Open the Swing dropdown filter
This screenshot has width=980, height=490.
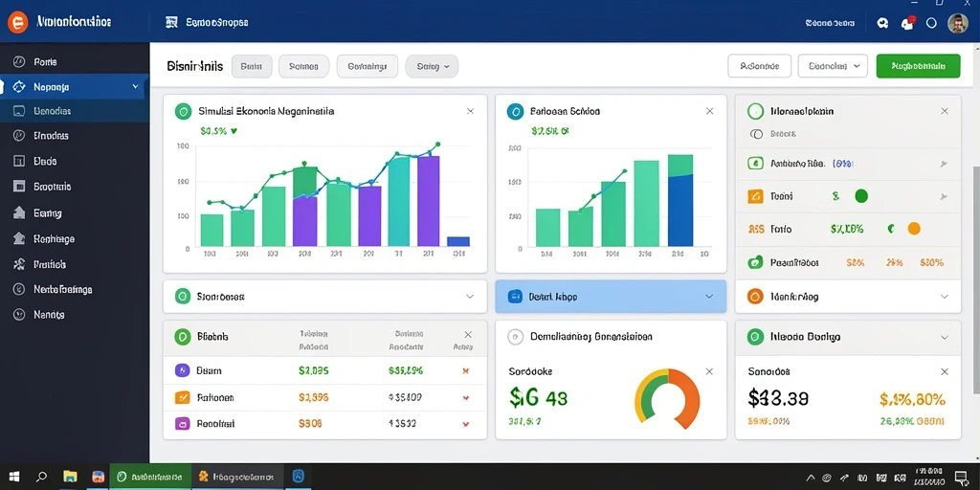coord(432,66)
